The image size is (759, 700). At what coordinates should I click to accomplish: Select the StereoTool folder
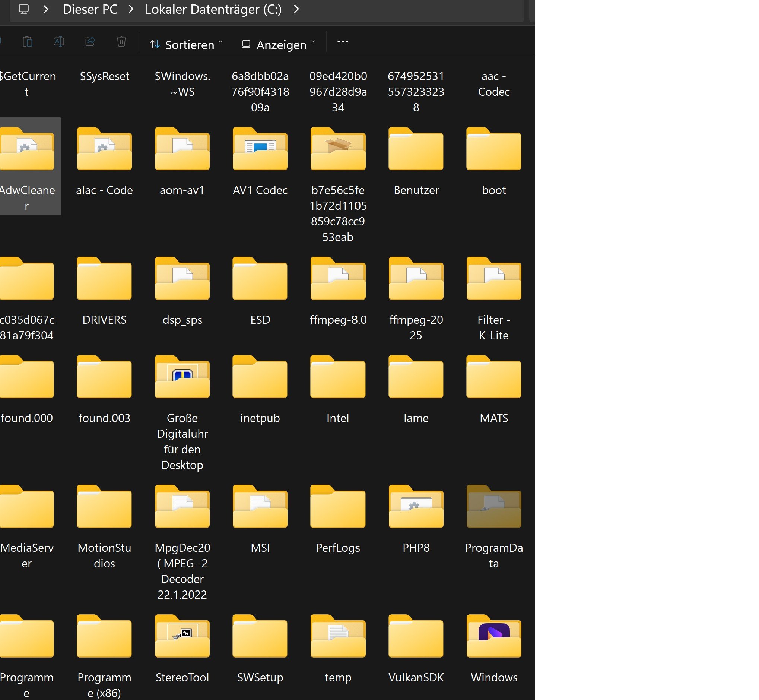(x=182, y=649)
